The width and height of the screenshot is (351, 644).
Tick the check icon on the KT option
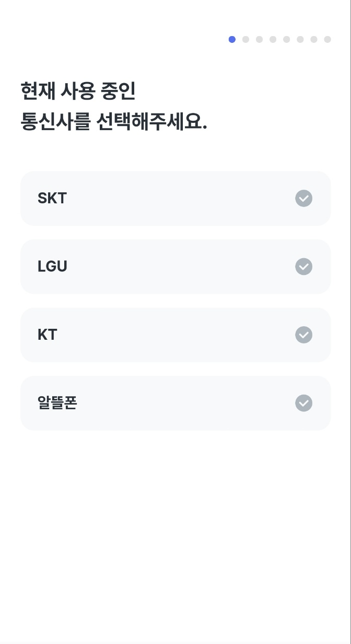(303, 335)
